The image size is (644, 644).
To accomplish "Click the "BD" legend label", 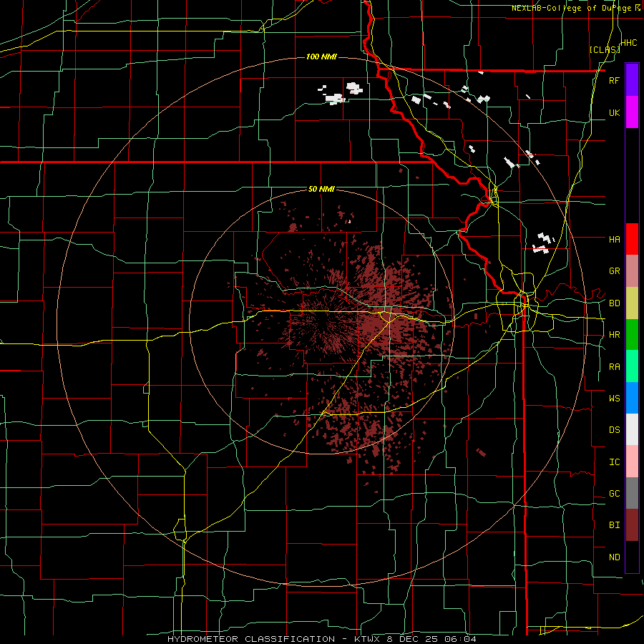I will tap(614, 303).
